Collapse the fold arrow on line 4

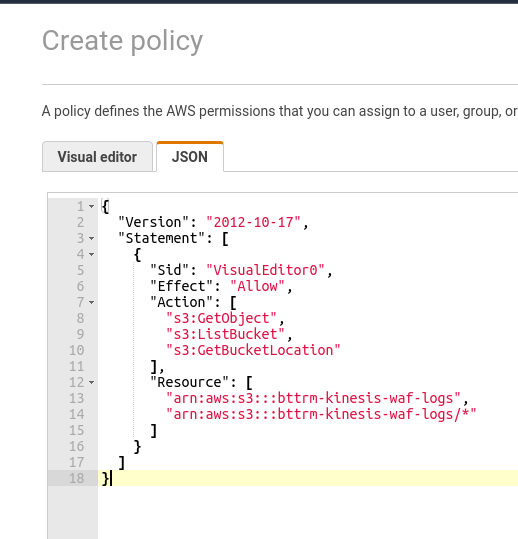[91, 254]
